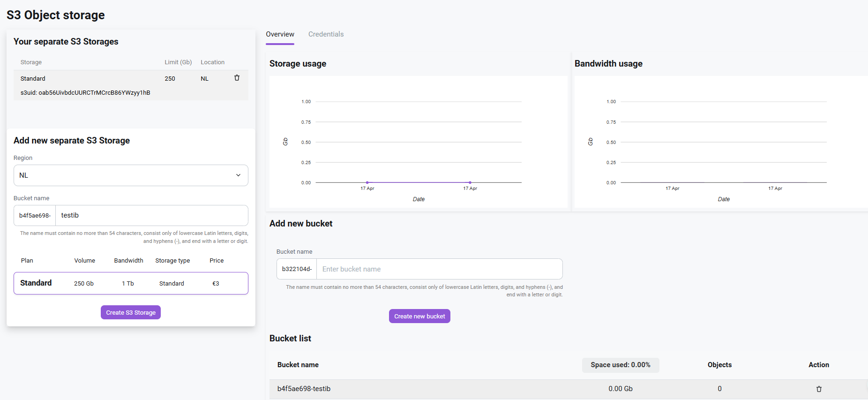
Task: Expand the Region dropdown chevron
Action: tap(238, 175)
